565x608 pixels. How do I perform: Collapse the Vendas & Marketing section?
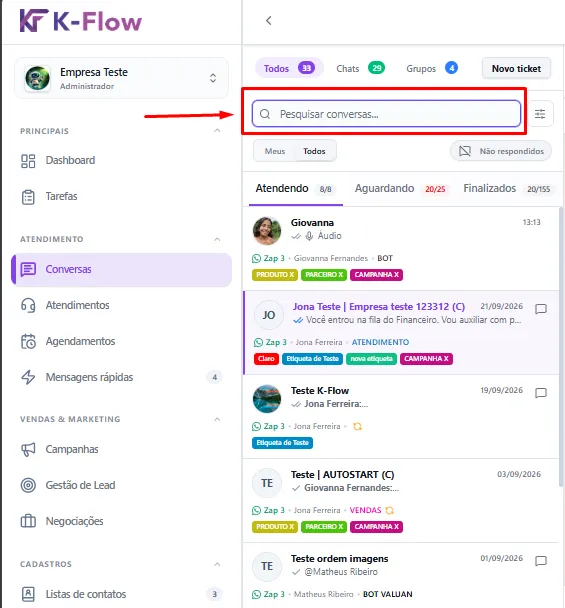(x=217, y=419)
